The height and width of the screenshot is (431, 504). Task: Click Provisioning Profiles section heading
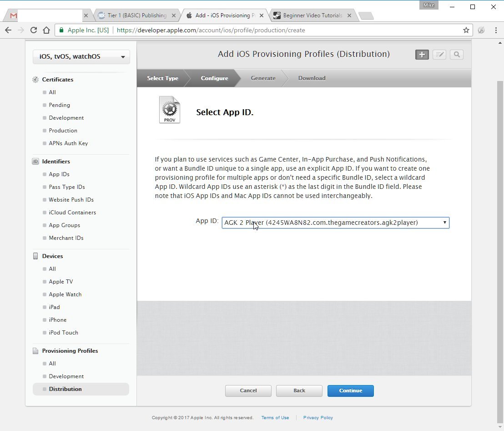(70, 351)
